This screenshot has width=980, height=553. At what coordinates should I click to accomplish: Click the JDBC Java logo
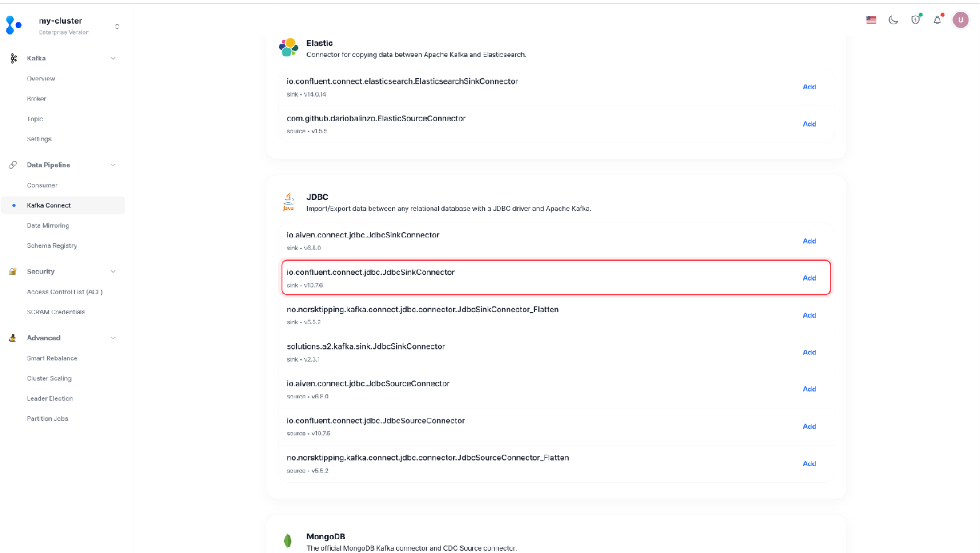pyautogui.click(x=289, y=202)
